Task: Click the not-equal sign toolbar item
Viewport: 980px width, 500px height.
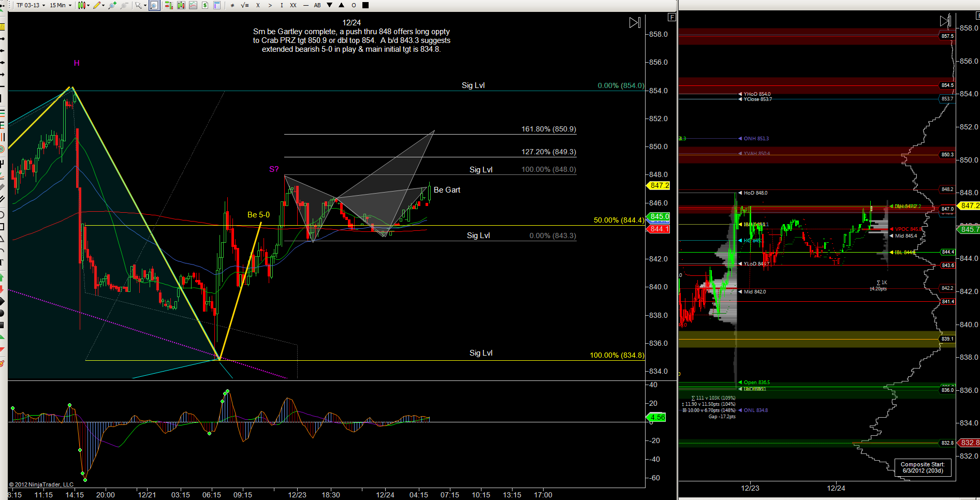Action: pyautogui.click(x=232, y=5)
